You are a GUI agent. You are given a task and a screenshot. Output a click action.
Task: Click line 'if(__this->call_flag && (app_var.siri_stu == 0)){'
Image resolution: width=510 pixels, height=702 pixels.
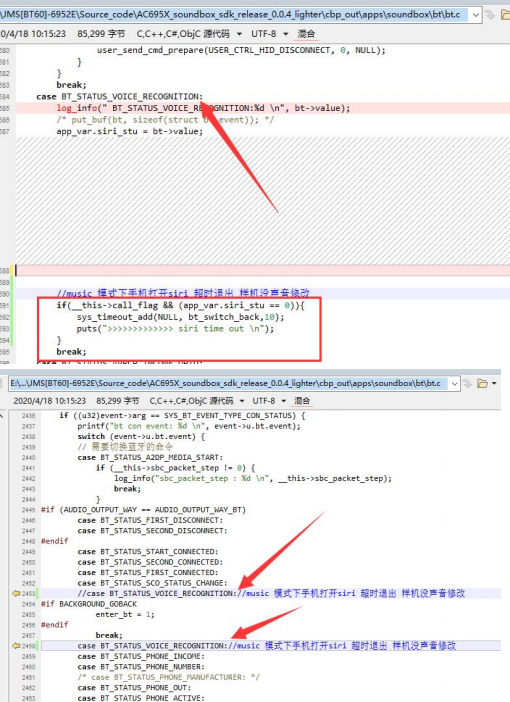pyautogui.click(x=180, y=305)
